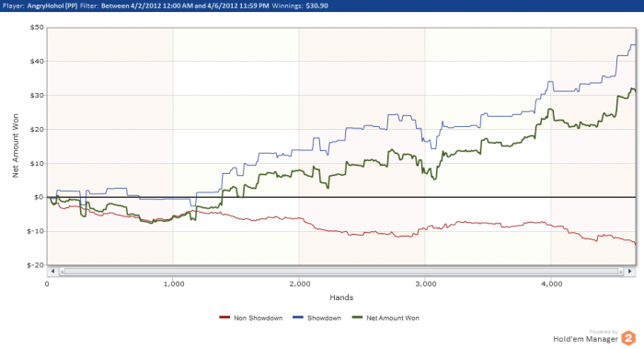Click the $-20 y-axis label
Image resolution: width=644 pixels, height=349 pixels.
pyautogui.click(x=36, y=265)
